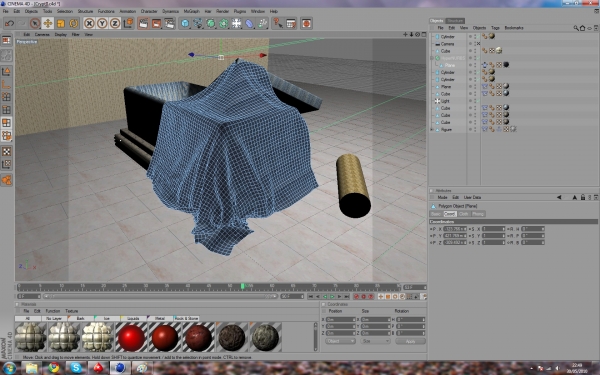The image size is (600, 375).
Task: Toggle Y axis lock
Action: tap(102, 24)
